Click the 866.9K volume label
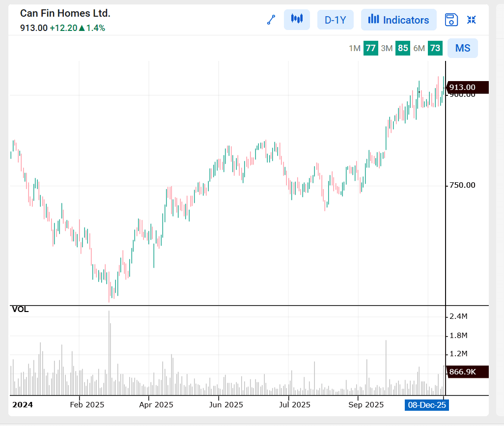This screenshot has height=426, width=504. 468,371
